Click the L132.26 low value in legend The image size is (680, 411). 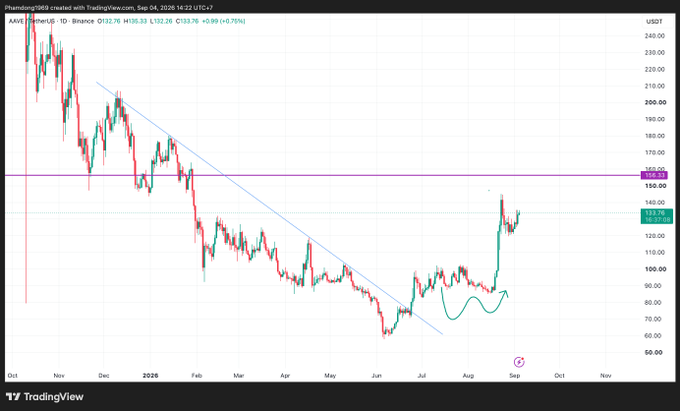161,21
